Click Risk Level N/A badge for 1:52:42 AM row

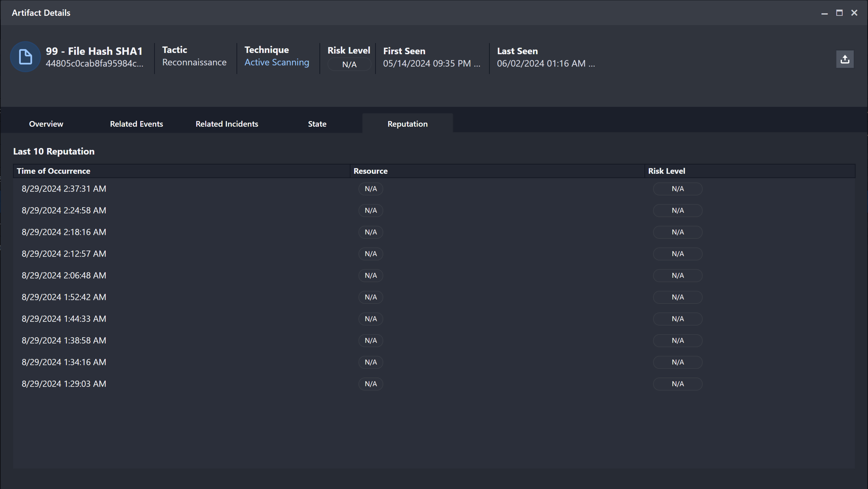coord(678,297)
